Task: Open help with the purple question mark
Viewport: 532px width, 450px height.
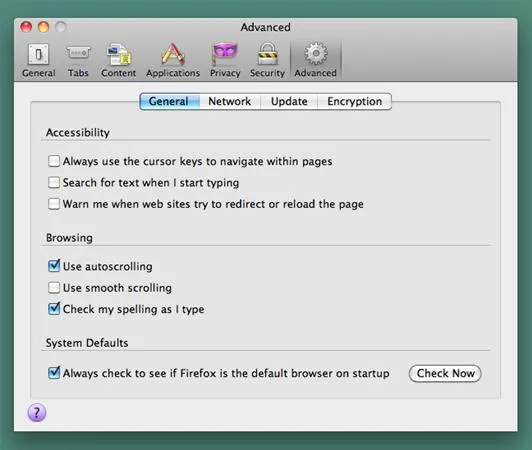Action: tap(37, 412)
